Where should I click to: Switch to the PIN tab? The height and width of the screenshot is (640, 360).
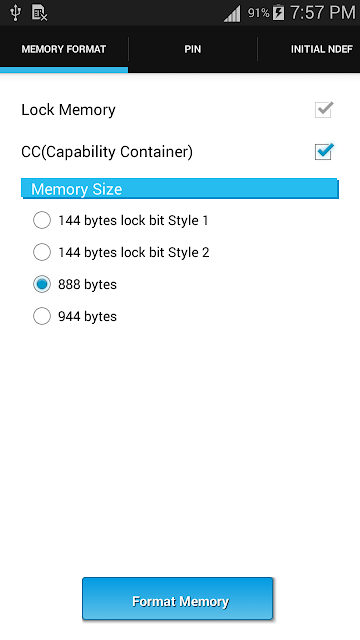(x=193, y=49)
